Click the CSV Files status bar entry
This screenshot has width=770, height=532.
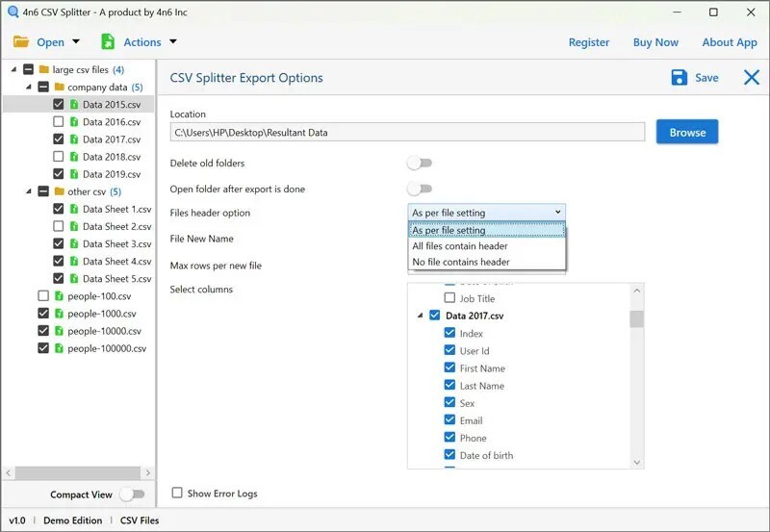[x=140, y=520]
